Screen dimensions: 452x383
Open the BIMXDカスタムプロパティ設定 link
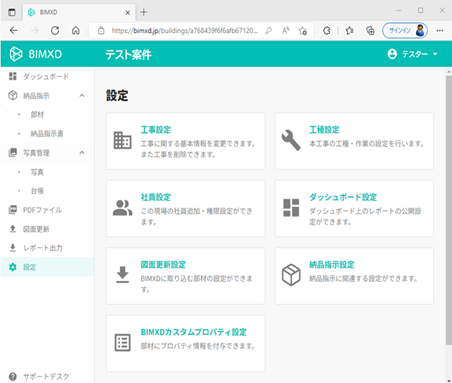click(194, 332)
